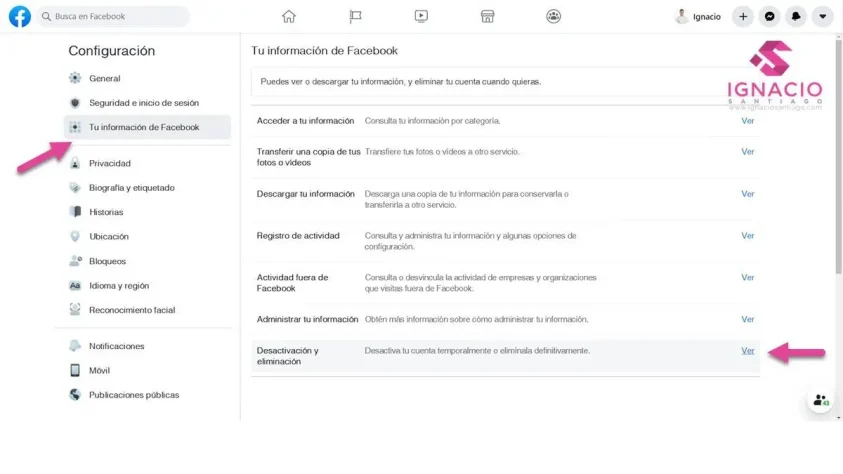The image size is (843, 474).
Task: Click the Historias book icon
Action: pyautogui.click(x=75, y=212)
